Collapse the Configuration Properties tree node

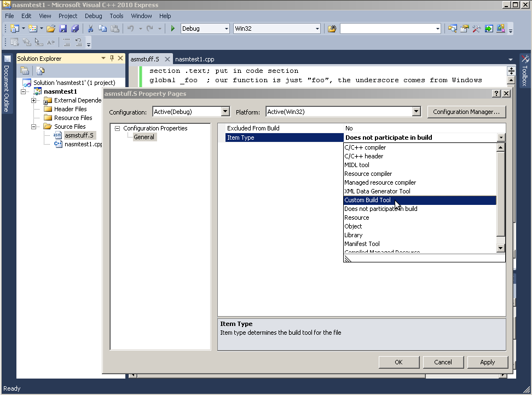(x=117, y=128)
